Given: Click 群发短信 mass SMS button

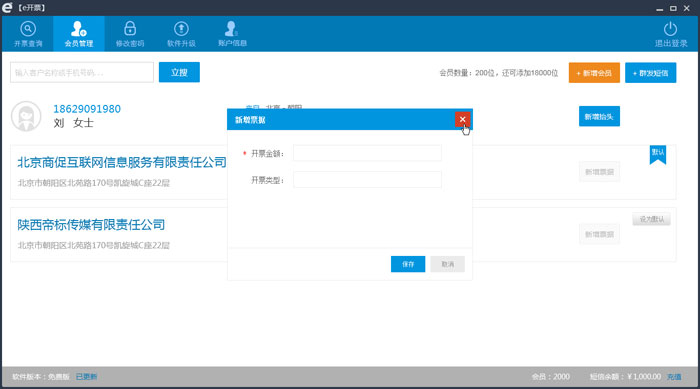Looking at the screenshot, I should [650, 73].
